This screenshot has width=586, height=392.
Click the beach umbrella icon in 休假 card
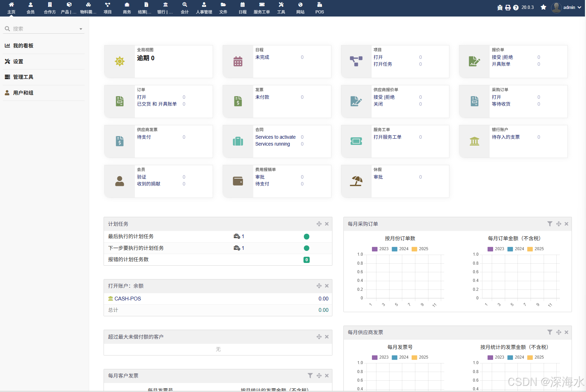click(356, 181)
